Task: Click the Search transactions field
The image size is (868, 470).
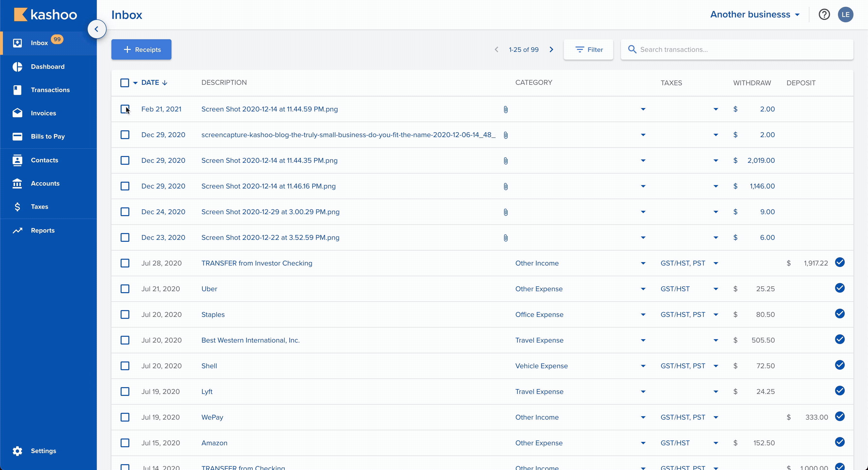Action: tap(737, 50)
